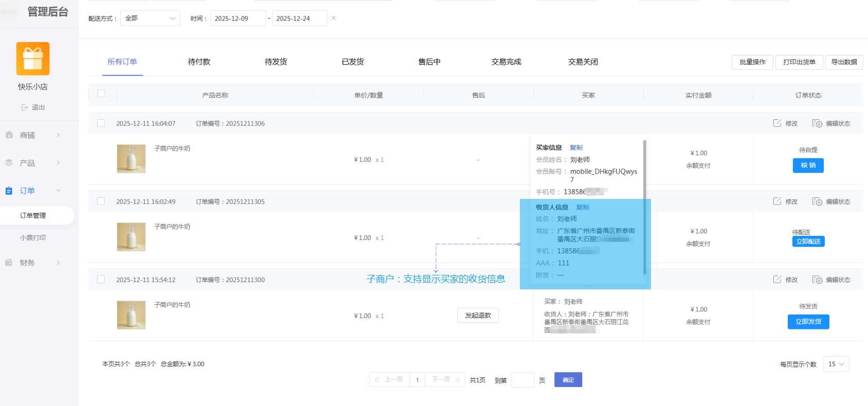The image size is (868, 406).
Task: Click the orange gift shop logo icon
Action: point(33,59)
